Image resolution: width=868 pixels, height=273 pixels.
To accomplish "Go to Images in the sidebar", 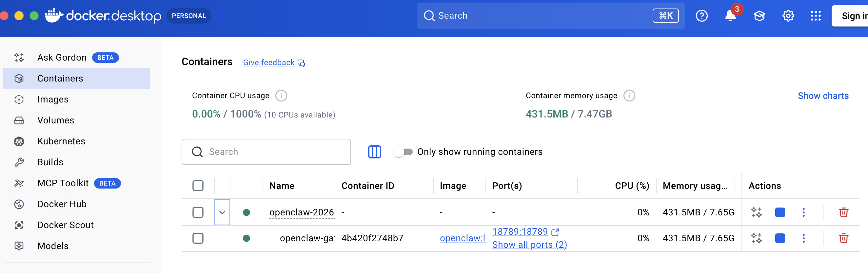I will [x=76, y=99].
